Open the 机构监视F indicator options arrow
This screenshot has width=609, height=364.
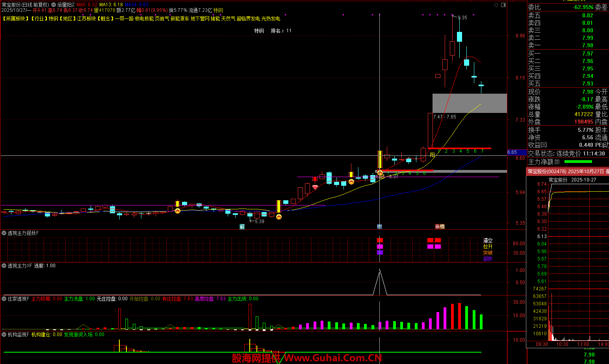pos(4,335)
